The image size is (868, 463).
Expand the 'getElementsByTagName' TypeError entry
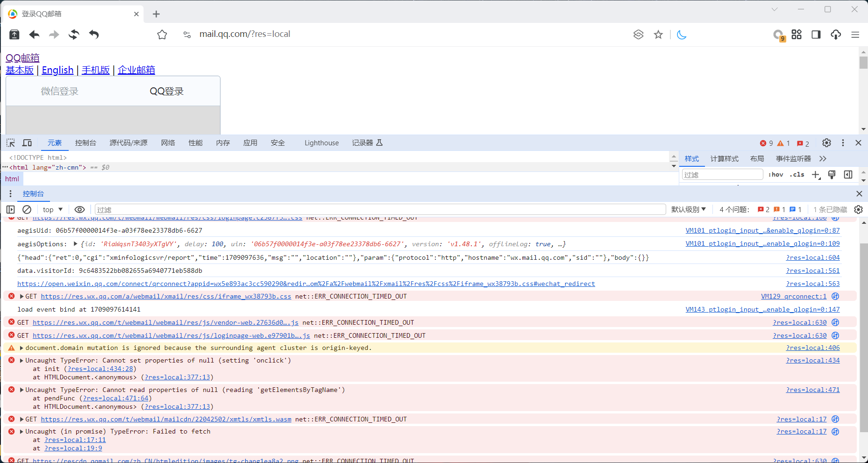(x=21, y=390)
